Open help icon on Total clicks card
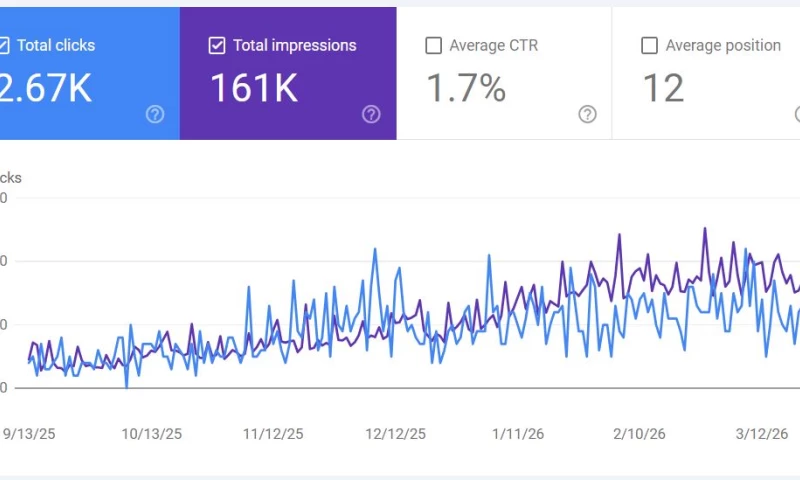 coord(155,114)
